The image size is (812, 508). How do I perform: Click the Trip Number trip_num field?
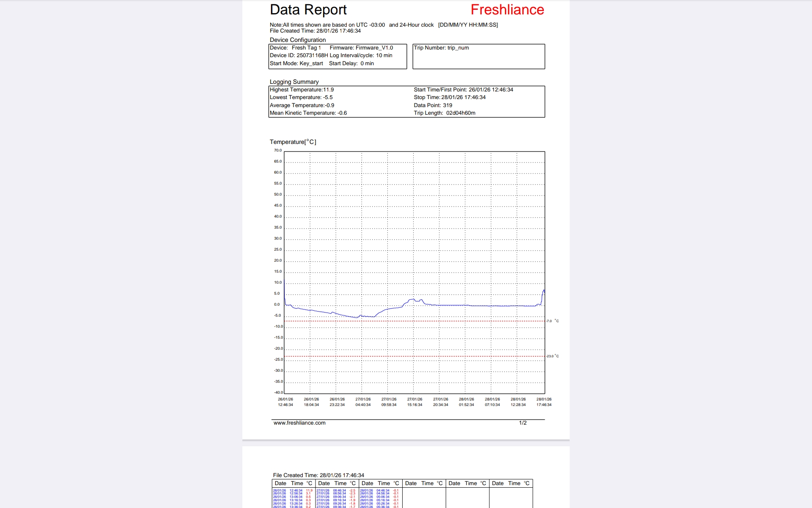[441, 48]
